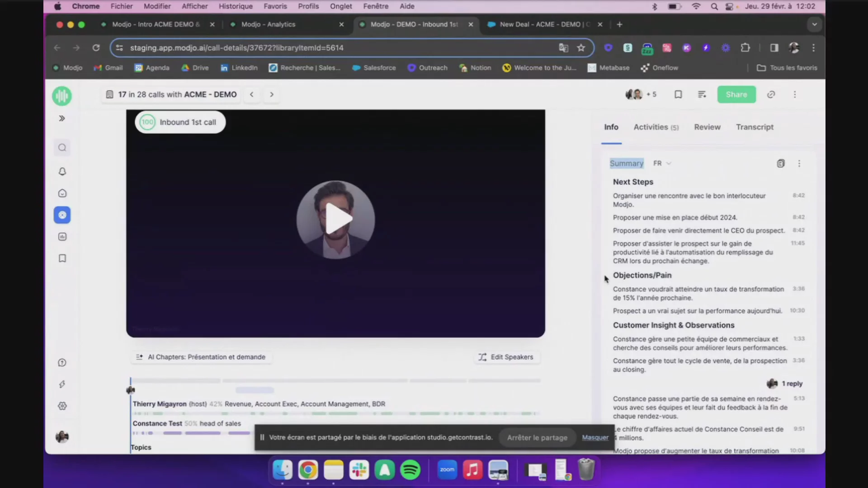Open the Modjo logo home icon
868x488 pixels.
click(62, 96)
